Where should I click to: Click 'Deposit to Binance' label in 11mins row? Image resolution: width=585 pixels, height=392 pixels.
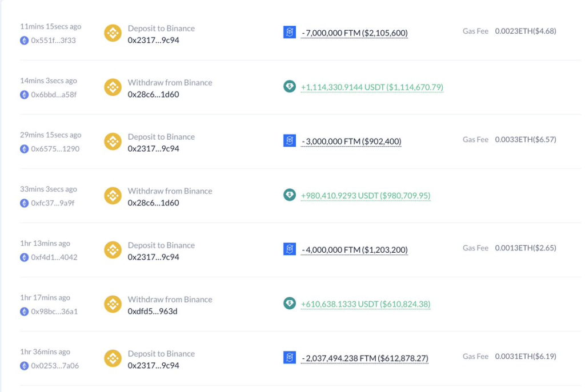tap(161, 29)
